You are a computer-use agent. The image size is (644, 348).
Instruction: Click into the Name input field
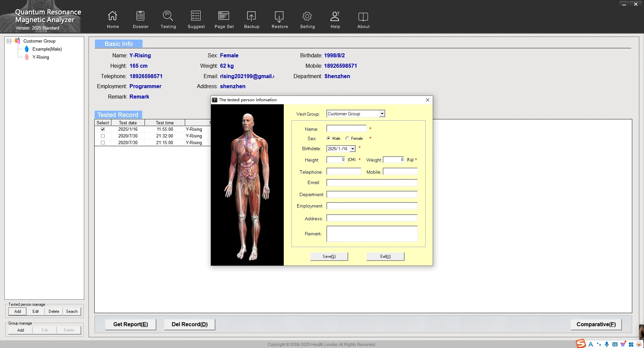[346, 129]
